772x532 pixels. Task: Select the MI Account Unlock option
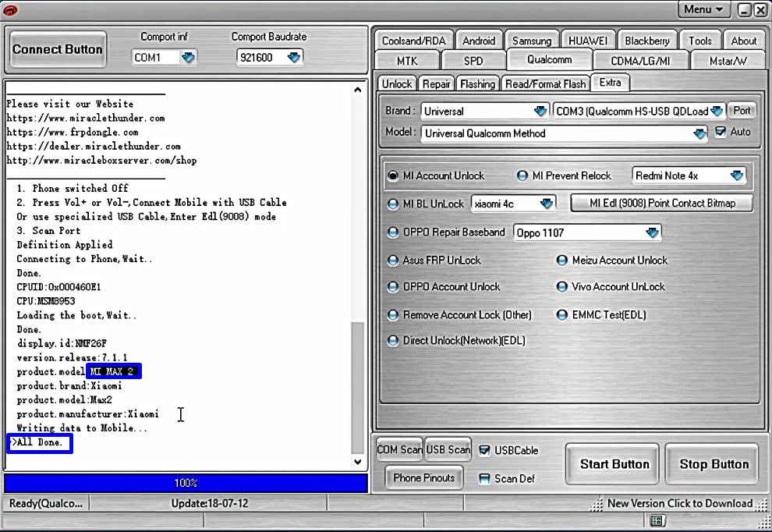[394, 176]
